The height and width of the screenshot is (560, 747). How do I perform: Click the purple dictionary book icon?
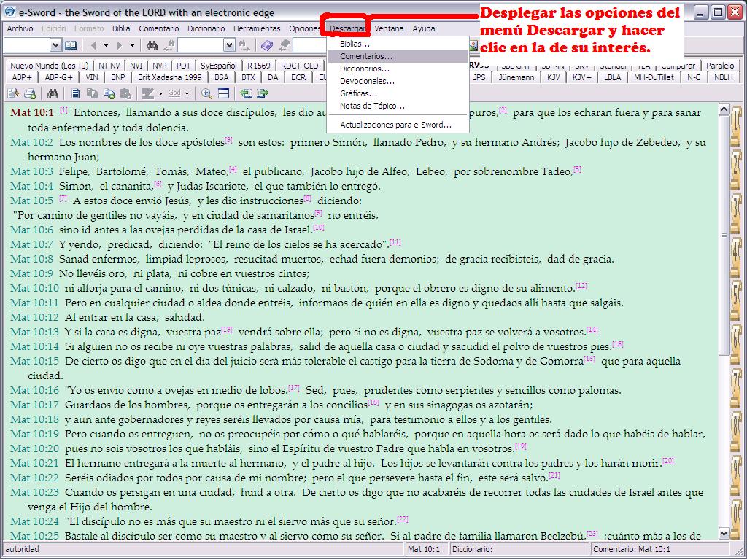click(x=267, y=45)
